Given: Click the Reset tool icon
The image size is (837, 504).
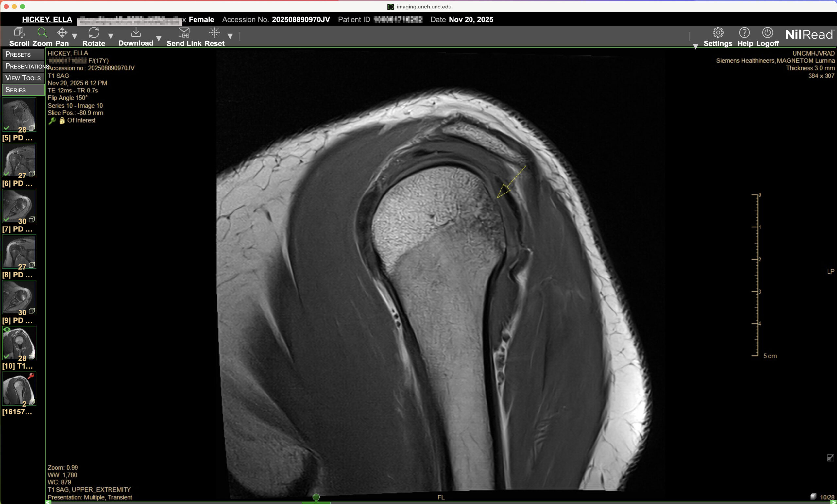Looking at the screenshot, I should [214, 33].
